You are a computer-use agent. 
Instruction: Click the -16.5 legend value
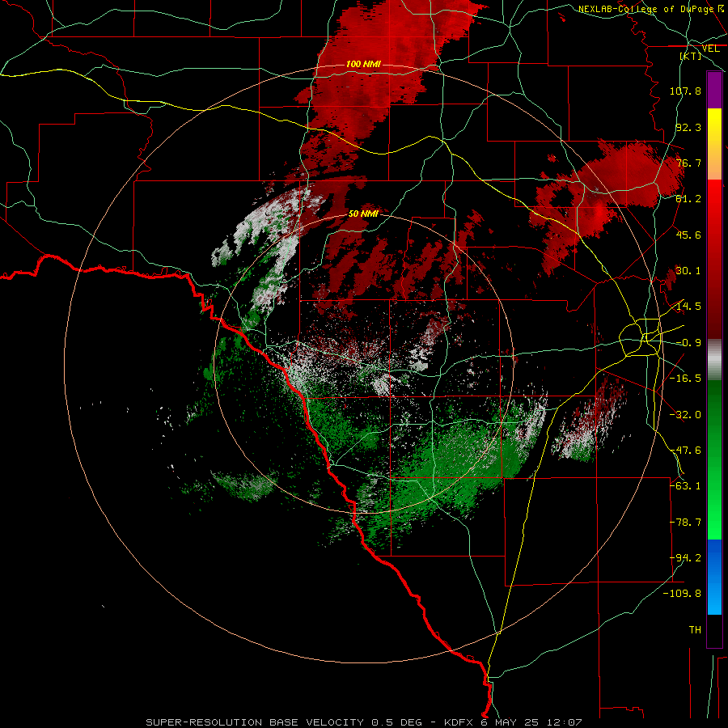tap(685, 379)
